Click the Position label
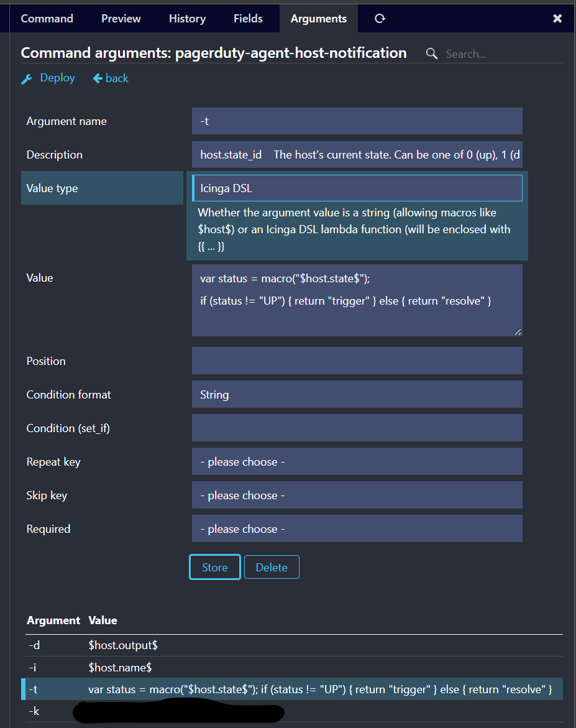The height and width of the screenshot is (728, 576). click(x=46, y=361)
